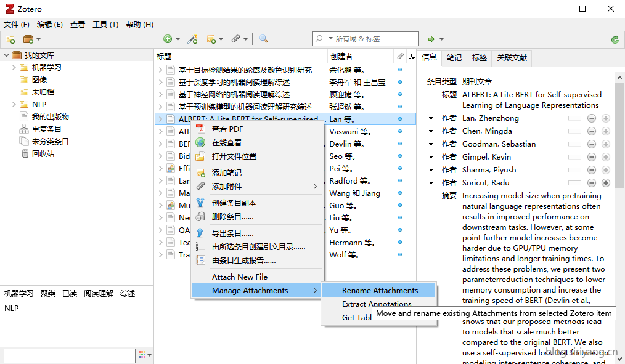Click remove author button for Lan, Zhenzhong
625x364 pixels.
[x=592, y=118]
